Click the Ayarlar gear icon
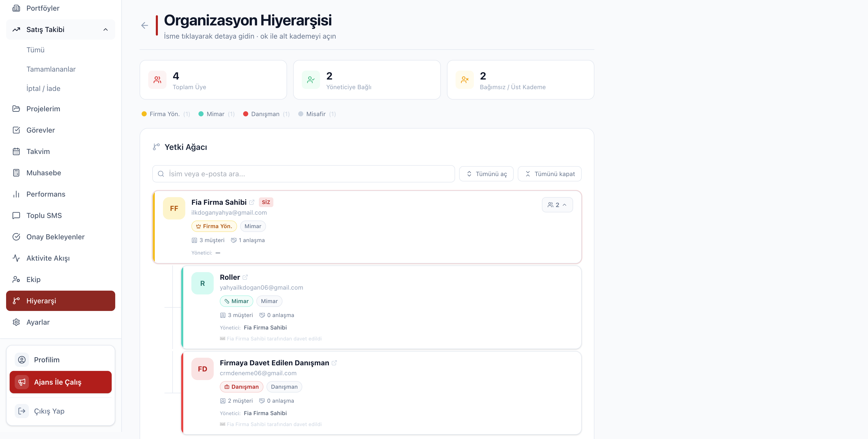868x439 pixels. click(16, 322)
